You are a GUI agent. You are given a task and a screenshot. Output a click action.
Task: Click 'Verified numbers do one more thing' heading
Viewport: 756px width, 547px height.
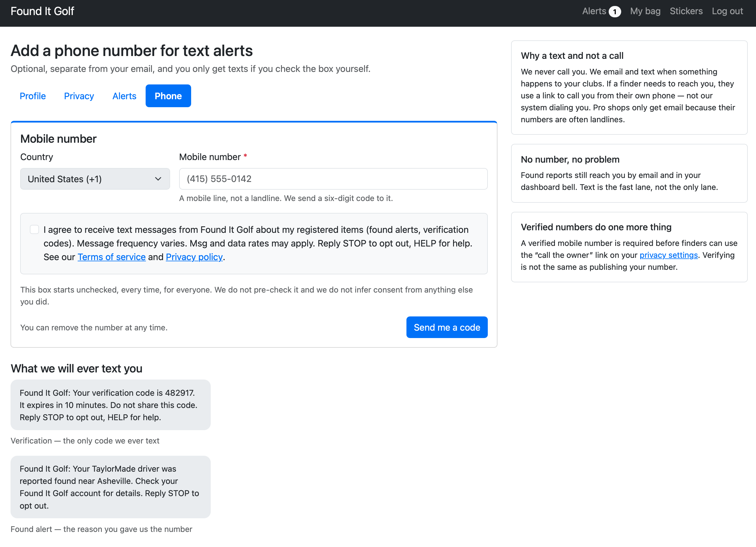click(x=596, y=227)
